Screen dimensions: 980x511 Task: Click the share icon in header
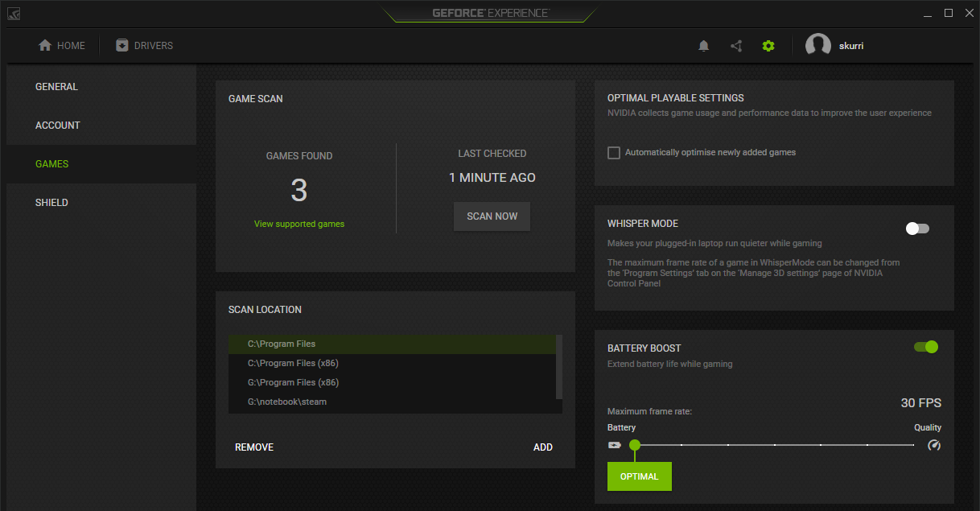point(736,46)
